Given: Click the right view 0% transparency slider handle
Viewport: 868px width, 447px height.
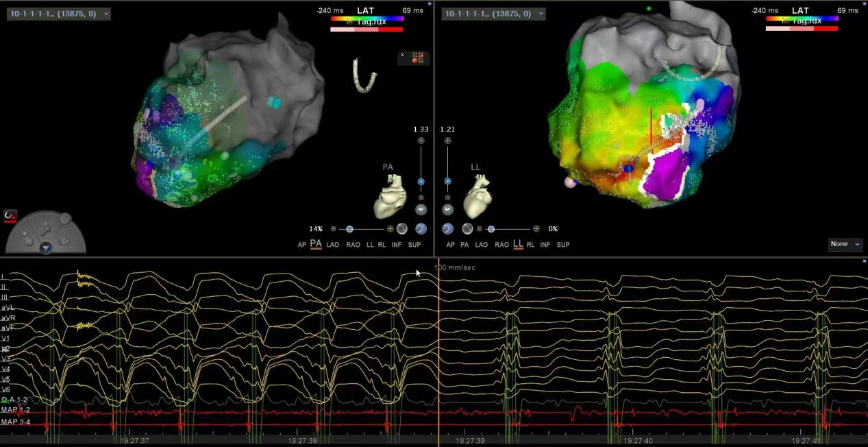Looking at the screenshot, I should coord(491,229).
